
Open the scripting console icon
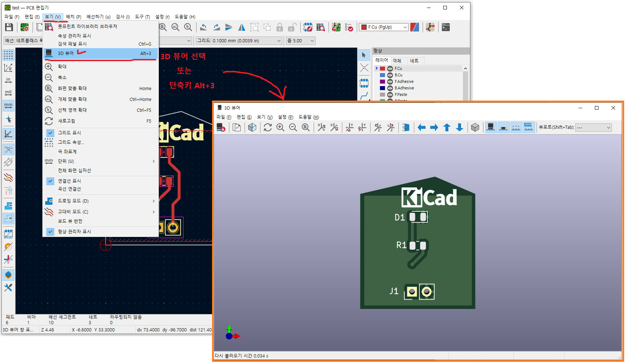click(x=446, y=27)
